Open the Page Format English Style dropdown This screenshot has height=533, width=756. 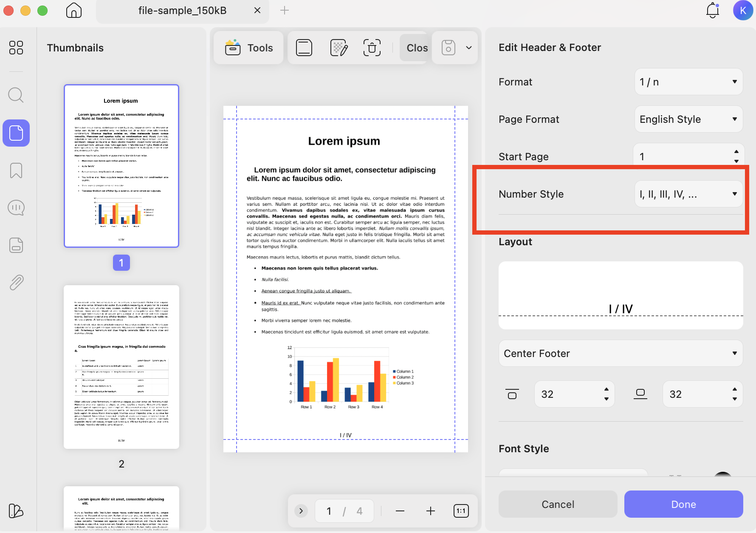[688, 119]
